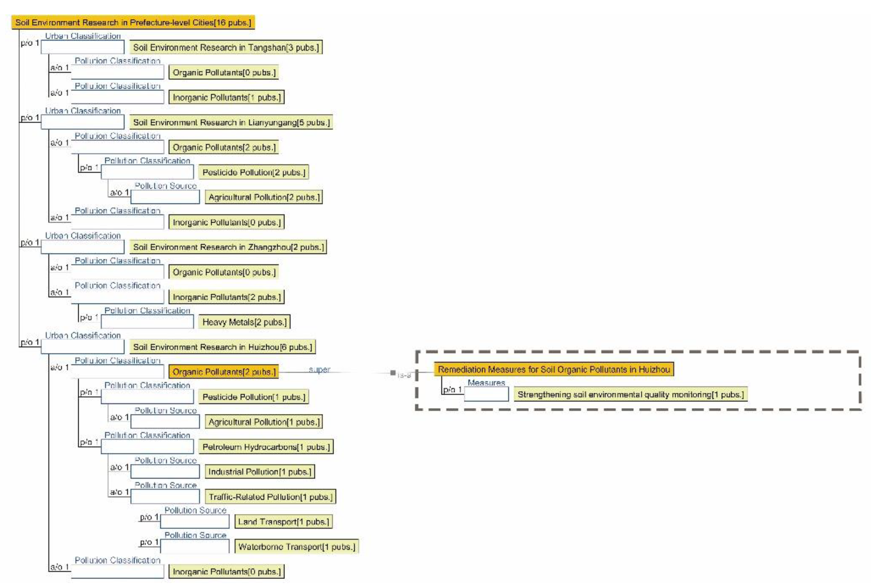
Task: Click Strengthening soil environmental quality monitoring node
Action: pyautogui.click(x=630, y=395)
